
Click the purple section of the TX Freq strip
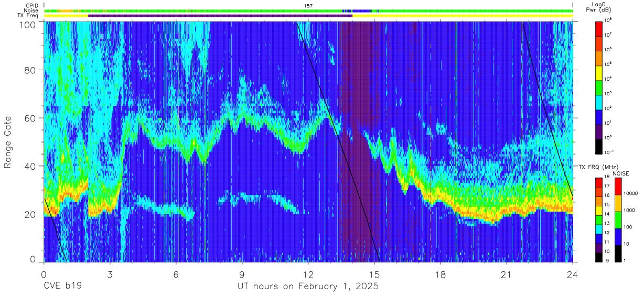point(220,16)
